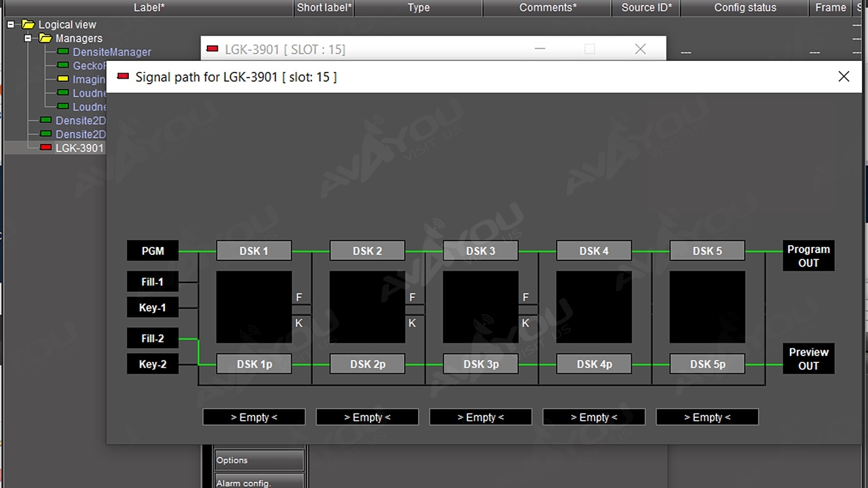868x488 pixels.
Task: Click the first Empty slot under DSK 1p
Action: (x=254, y=417)
